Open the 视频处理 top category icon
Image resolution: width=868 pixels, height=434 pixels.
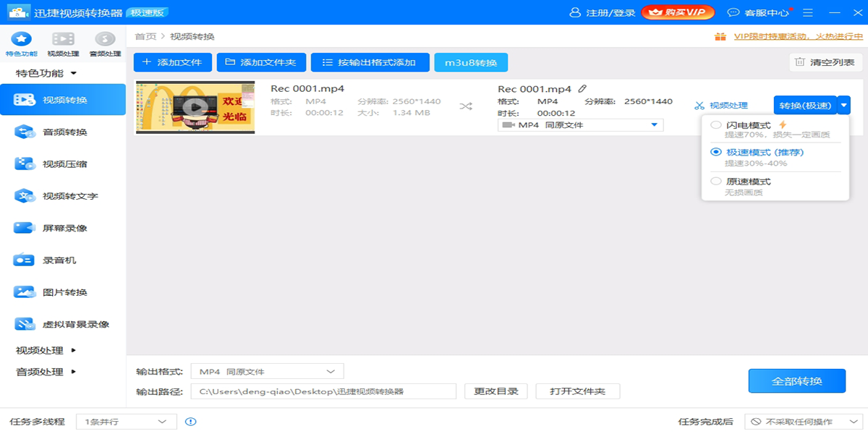point(63,39)
